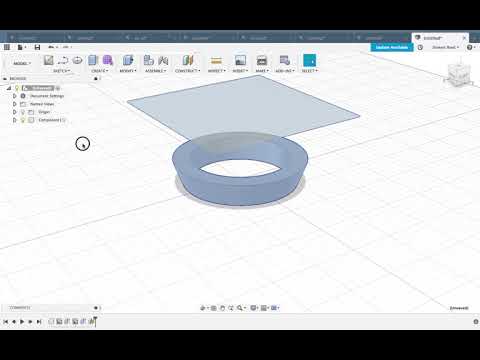The height and width of the screenshot is (360, 480).
Task: Collapse the root component tree node
Action: tap(9, 88)
